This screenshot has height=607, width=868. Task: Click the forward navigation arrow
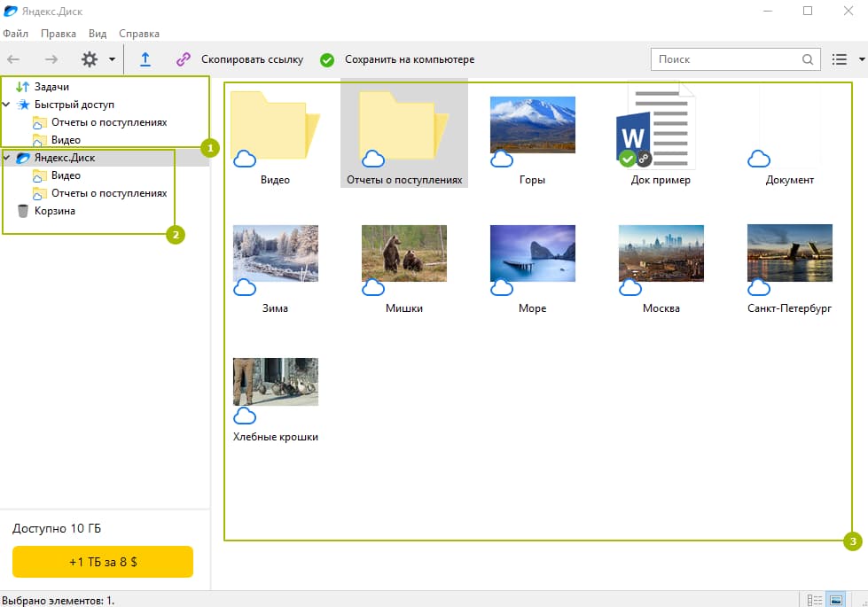pyautogui.click(x=51, y=59)
